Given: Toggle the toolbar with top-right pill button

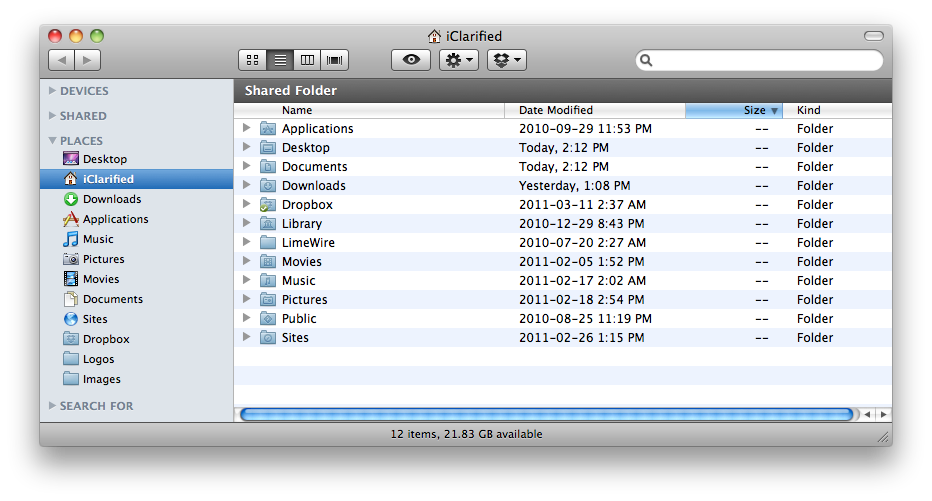Looking at the screenshot, I should [x=874, y=36].
